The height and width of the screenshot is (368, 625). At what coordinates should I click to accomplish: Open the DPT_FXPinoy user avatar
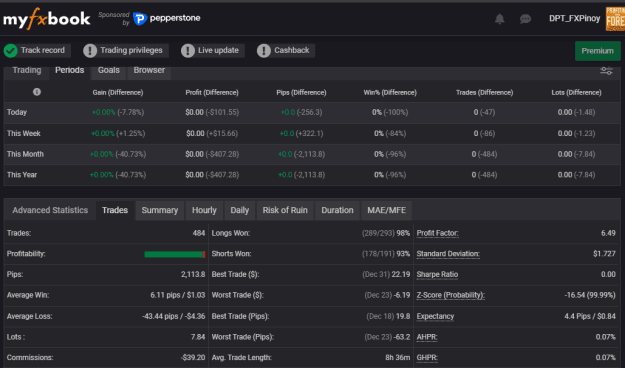[615, 19]
